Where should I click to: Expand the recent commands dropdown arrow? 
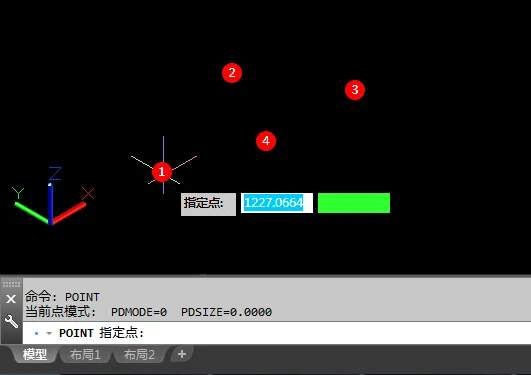click(49, 334)
